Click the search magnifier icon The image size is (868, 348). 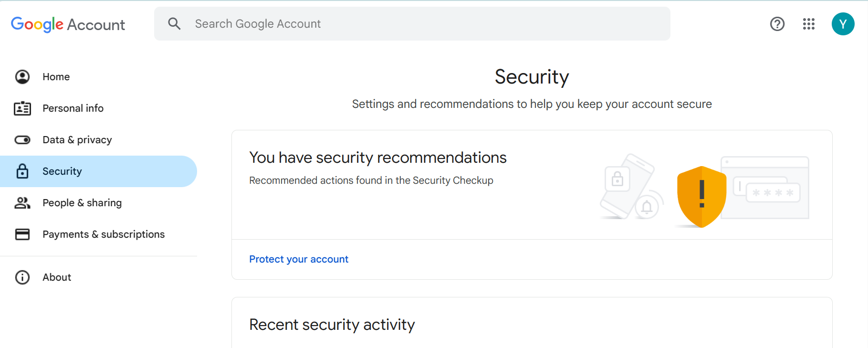coord(174,24)
